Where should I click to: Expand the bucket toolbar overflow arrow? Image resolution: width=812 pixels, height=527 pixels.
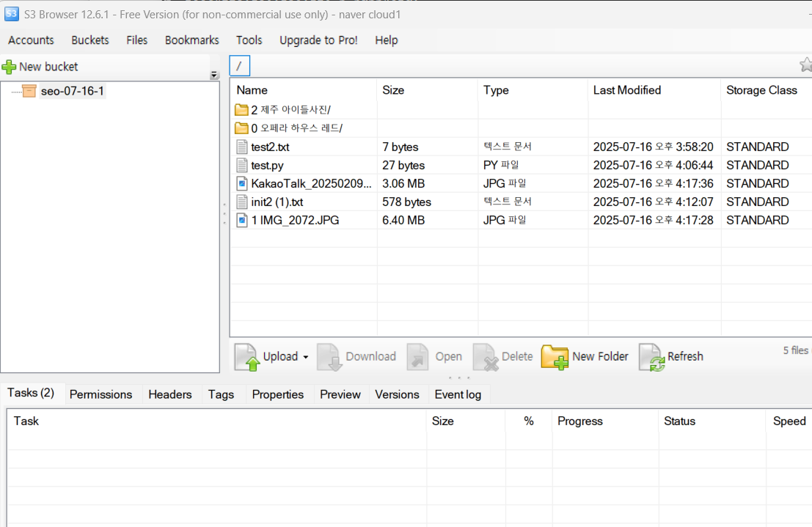[214, 75]
